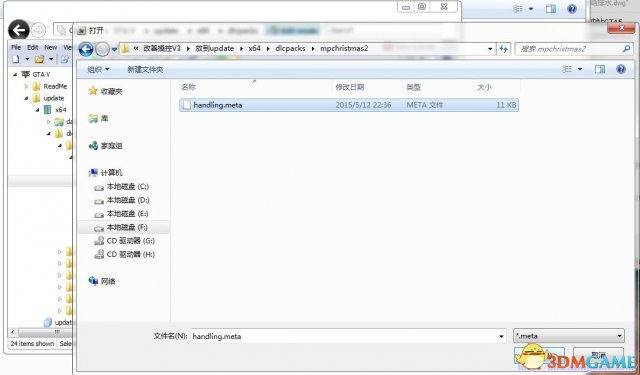Click forward arrow in Open dialog

tap(102, 49)
